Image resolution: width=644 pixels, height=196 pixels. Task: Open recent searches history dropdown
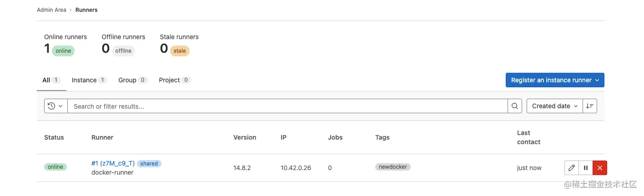55,106
